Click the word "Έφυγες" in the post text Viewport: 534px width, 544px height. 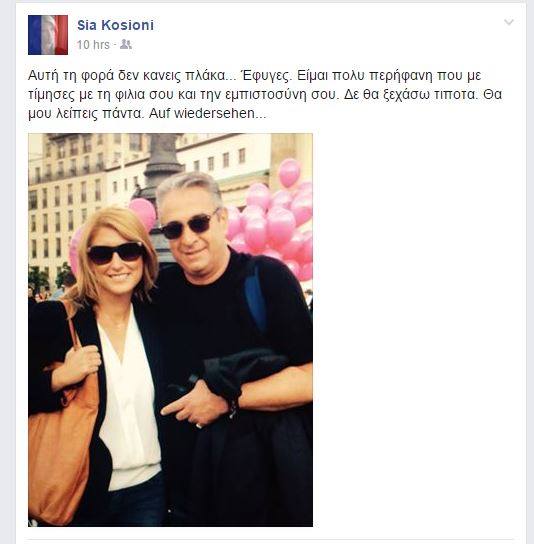point(265,76)
